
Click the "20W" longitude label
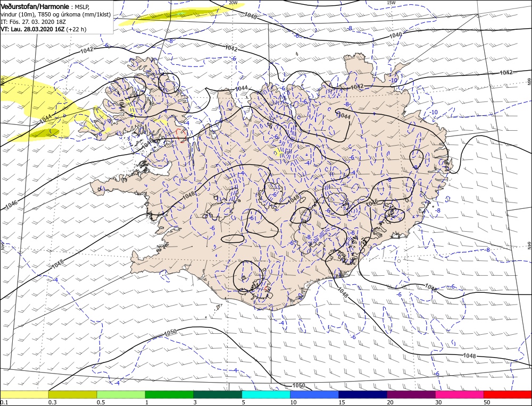(233, 3)
